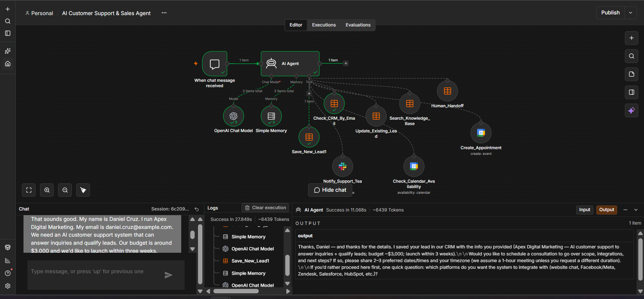
Task: Add a tool via the Tool plus connector
Action: pyautogui.click(x=309, y=94)
